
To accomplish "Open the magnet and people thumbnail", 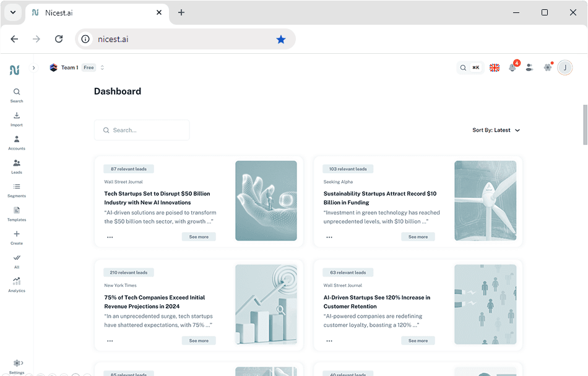I will 485,304.
